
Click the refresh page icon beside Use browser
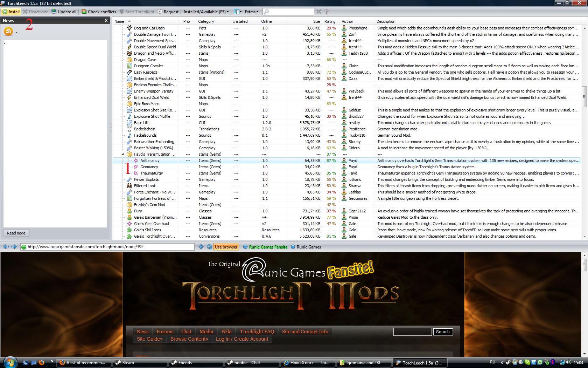pos(209,247)
